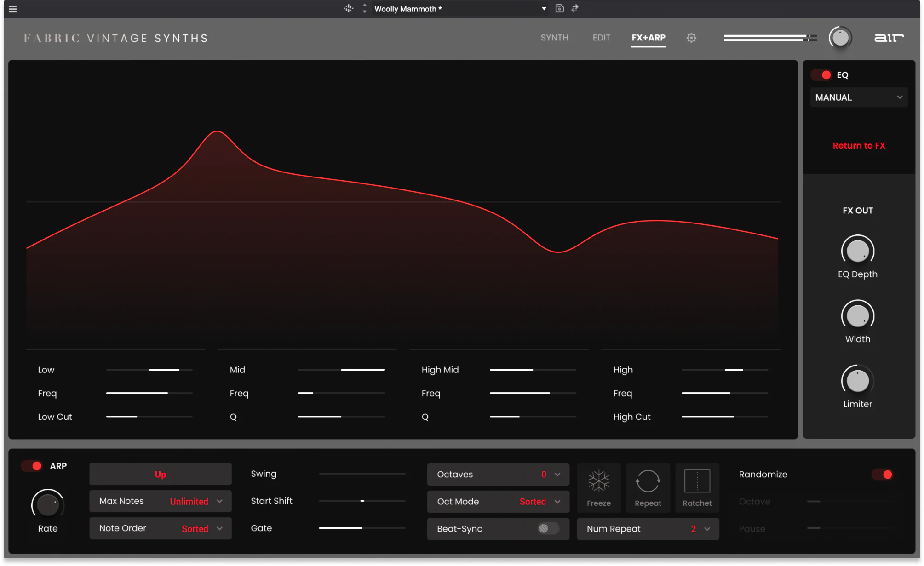Toggle the EQ power switch
The image size is (924, 566).
(x=821, y=75)
